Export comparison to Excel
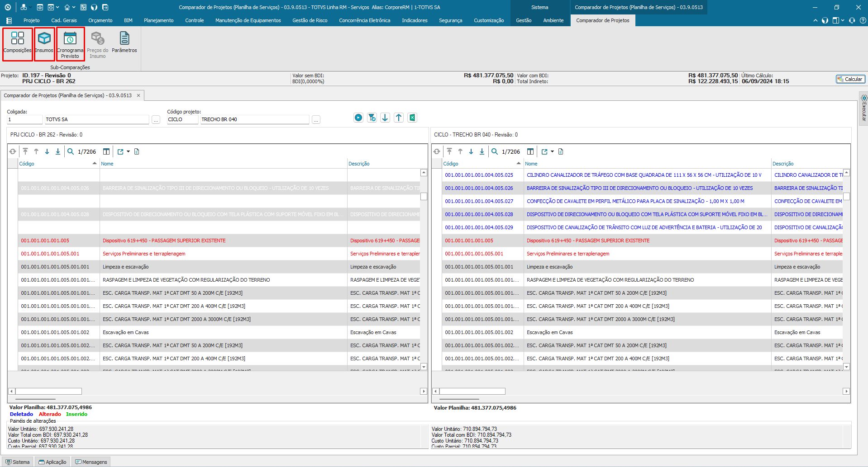868x467 pixels. pyautogui.click(x=412, y=118)
